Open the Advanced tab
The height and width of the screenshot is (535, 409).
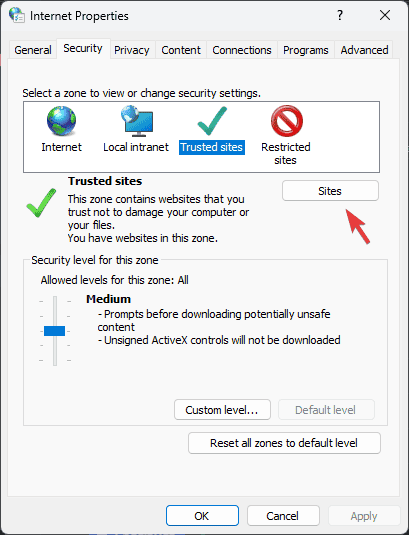click(x=364, y=50)
